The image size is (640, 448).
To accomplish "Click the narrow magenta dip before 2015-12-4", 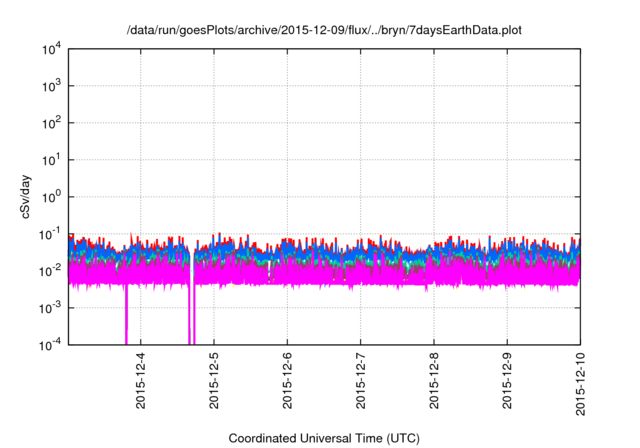I will tap(126, 315).
